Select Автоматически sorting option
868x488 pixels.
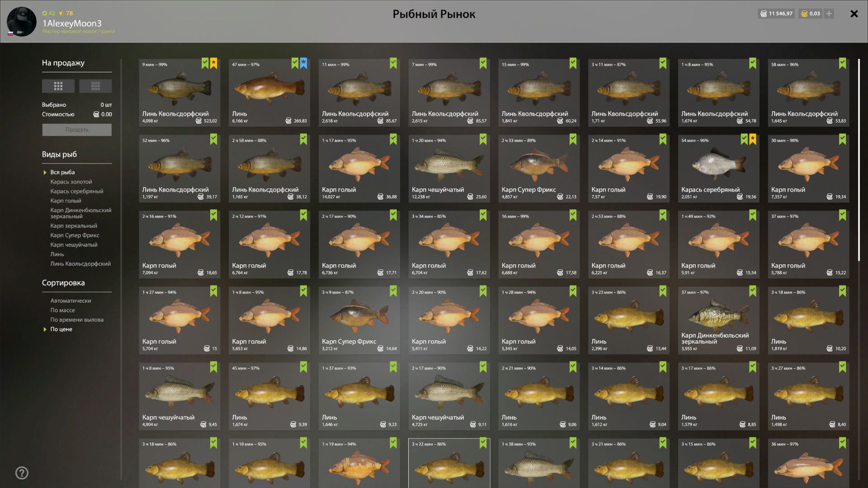coord(71,300)
